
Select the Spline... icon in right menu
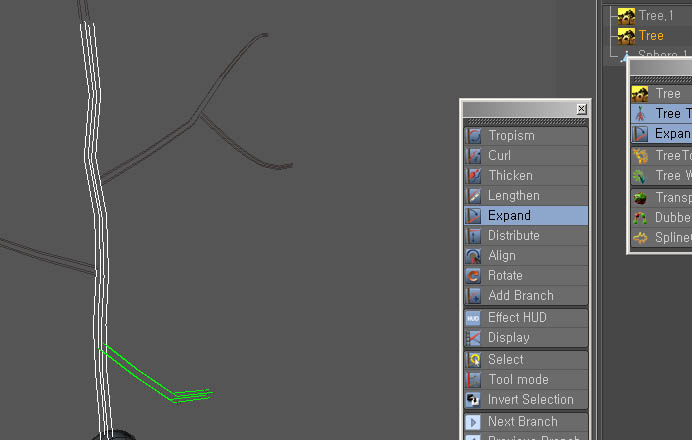pos(640,238)
